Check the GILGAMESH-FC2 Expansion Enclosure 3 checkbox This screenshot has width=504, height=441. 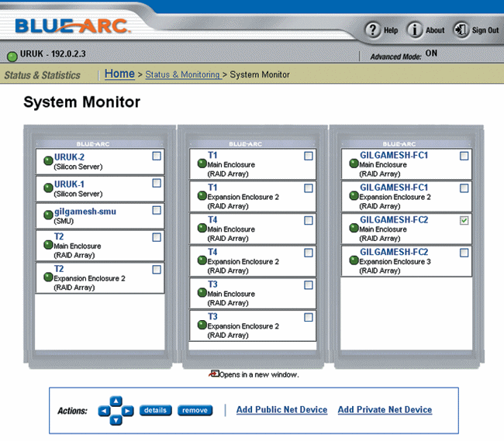click(464, 253)
